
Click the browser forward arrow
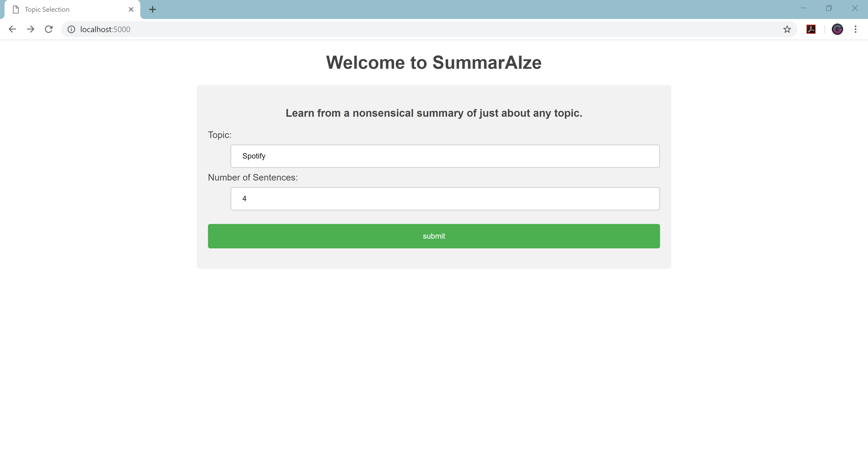click(31, 29)
